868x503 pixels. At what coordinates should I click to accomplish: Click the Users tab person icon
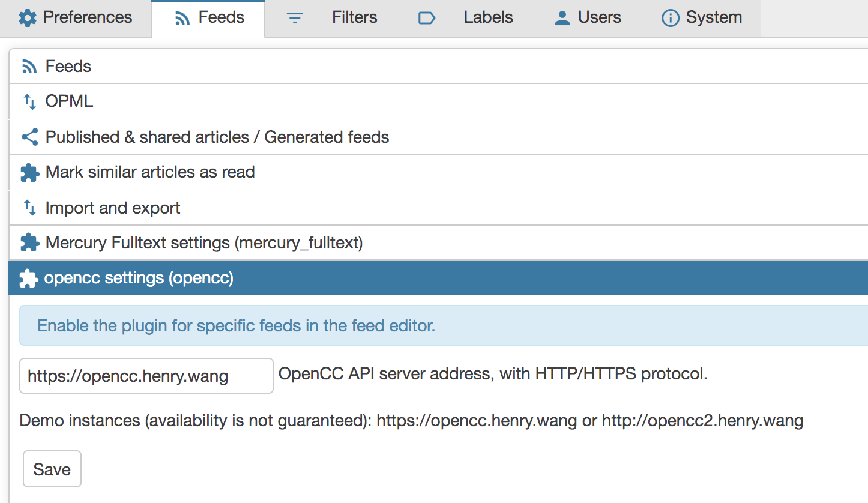[x=562, y=19]
